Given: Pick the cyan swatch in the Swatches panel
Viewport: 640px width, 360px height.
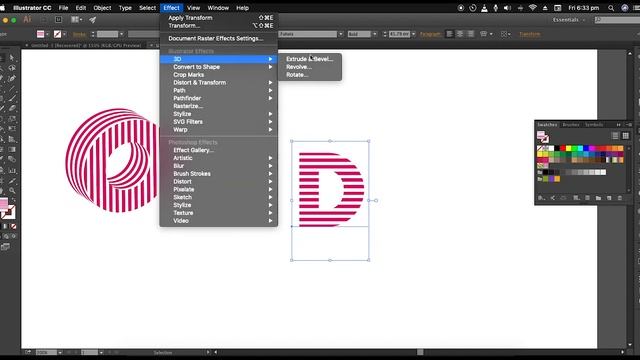Looking at the screenshot, I should [580, 148].
